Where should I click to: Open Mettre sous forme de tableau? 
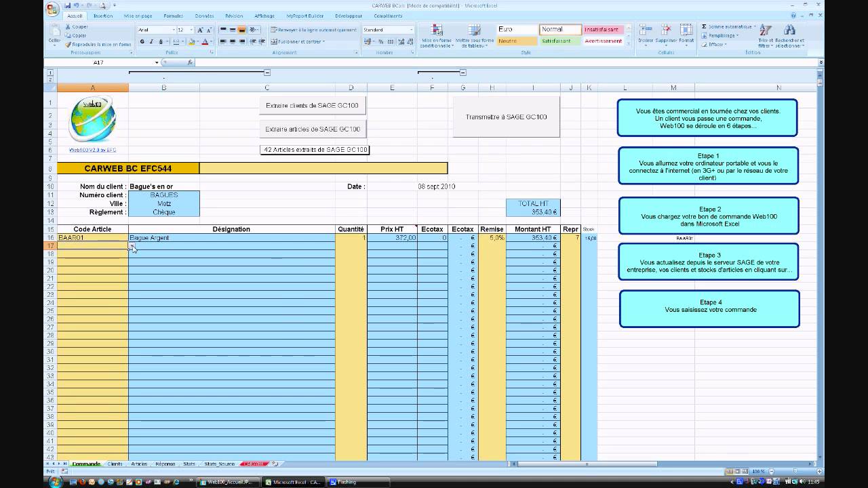475,36
